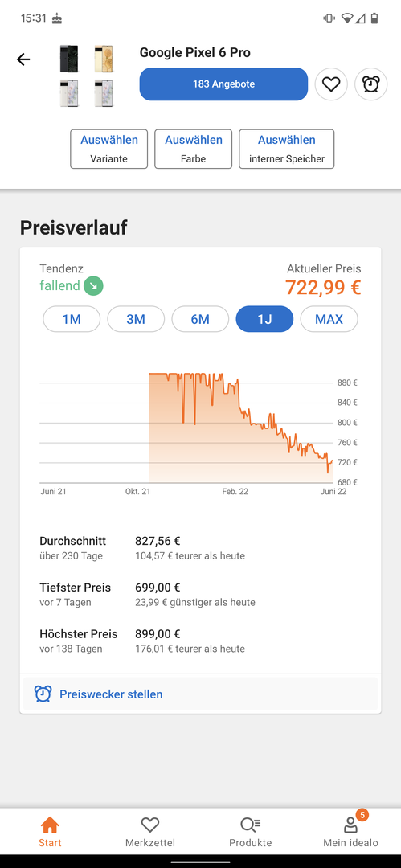Tap the falling trend arrow icon

point(93,286)
